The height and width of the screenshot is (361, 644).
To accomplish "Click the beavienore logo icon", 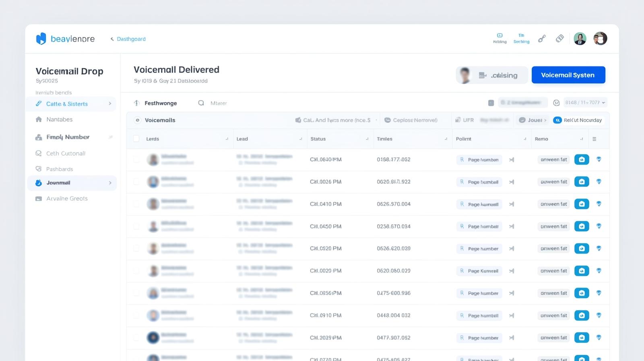I will (x=41, y=39).
